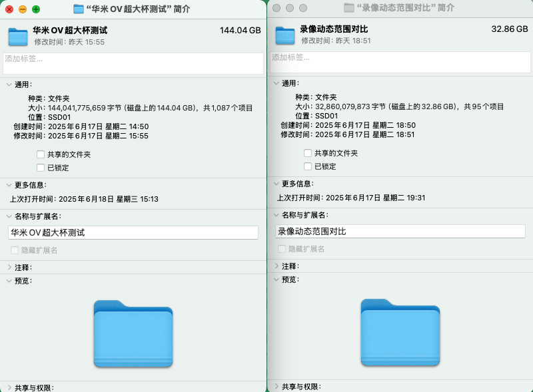Enable 共享的文件夹 checkbox in 录像动态范围对比 window
This screenshot has width=533, height=392.
(x=308, y=153)
